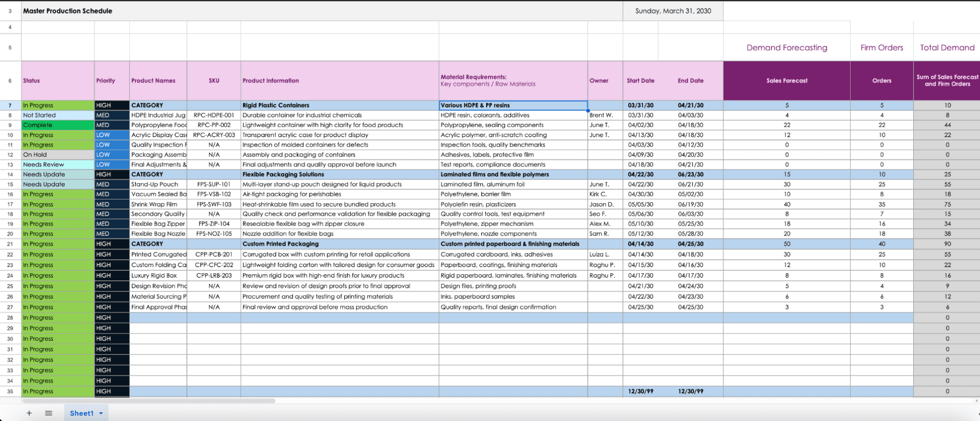
Task: Select Total Demand value 75
Action: (947, 204)
